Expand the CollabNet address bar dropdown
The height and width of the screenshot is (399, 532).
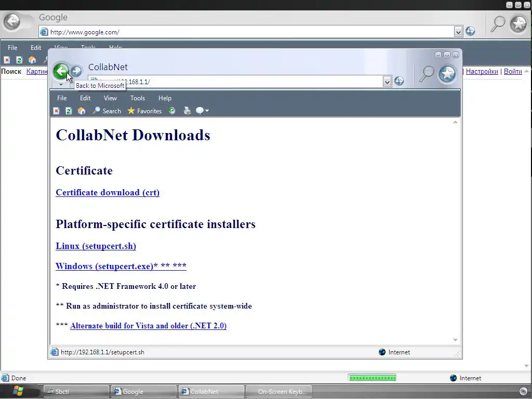point(387,82)
